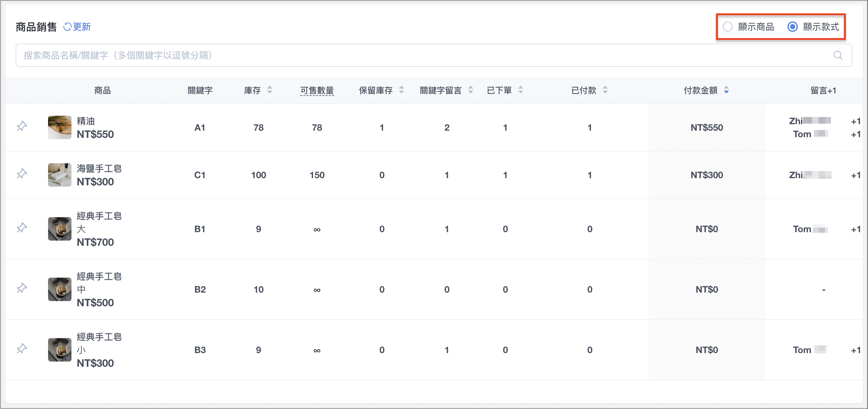868x409 pixels.
Task: Sort by 保留庫存 column arrows
Action: [401, 90]
